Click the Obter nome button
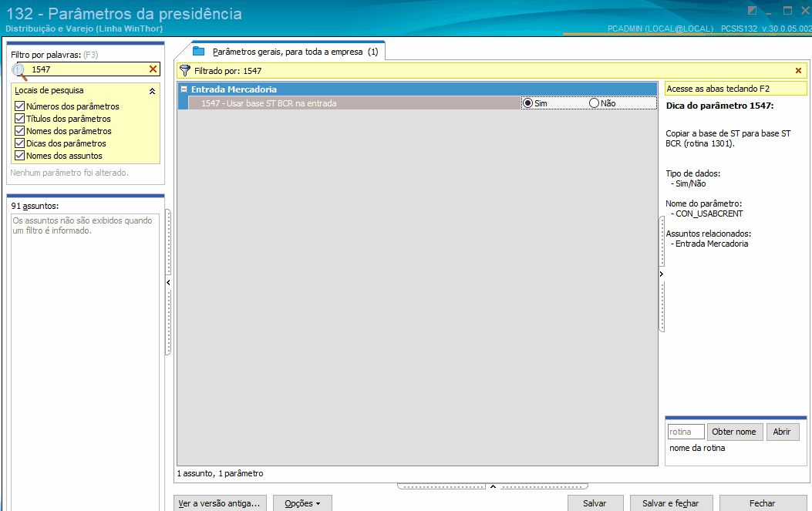This screenshot has width=812, height=511. coord(734,432)
